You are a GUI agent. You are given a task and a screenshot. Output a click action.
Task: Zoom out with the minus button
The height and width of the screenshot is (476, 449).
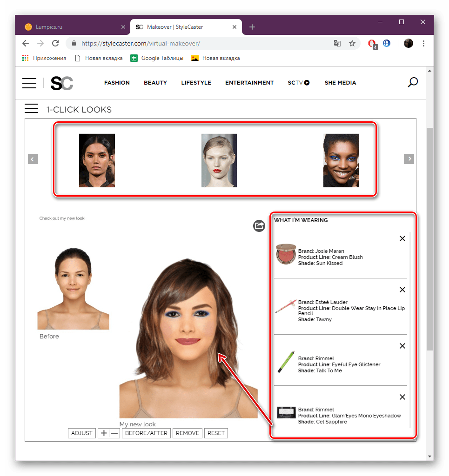point(114,433)
